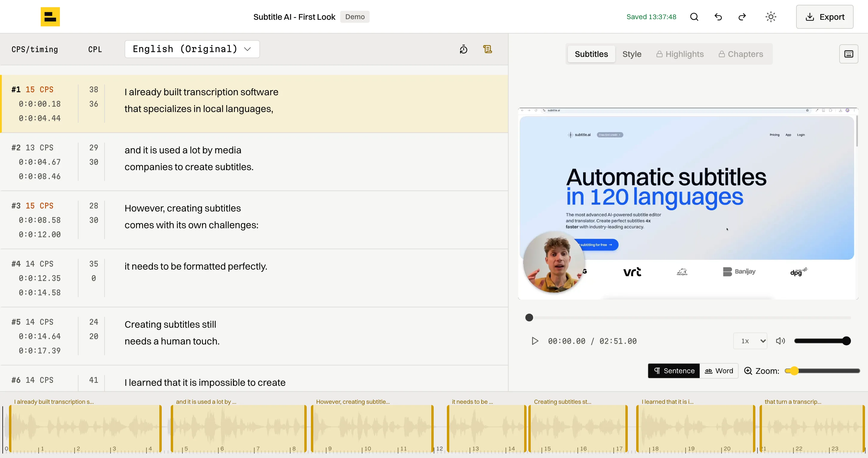This screenshot has width=868, height=458.
Task: Select timeline clip "Creating subtitles st..."
Action: click(578, 428)
